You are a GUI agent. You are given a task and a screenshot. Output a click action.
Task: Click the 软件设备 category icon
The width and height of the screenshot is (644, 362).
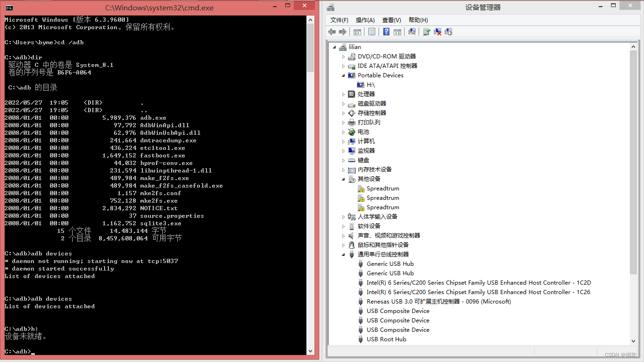pos(352,226)
